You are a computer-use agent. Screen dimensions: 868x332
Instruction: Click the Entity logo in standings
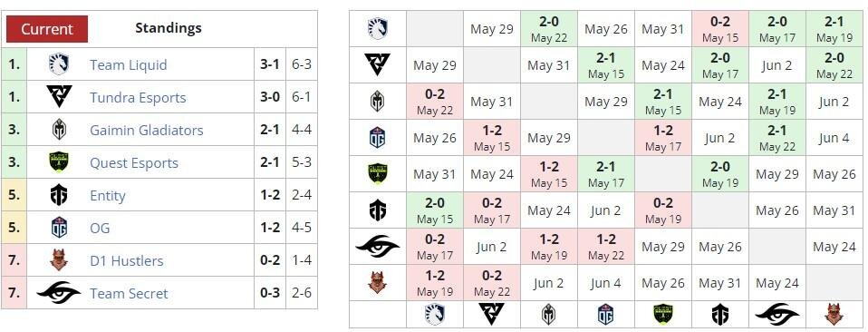coord(59,196)
